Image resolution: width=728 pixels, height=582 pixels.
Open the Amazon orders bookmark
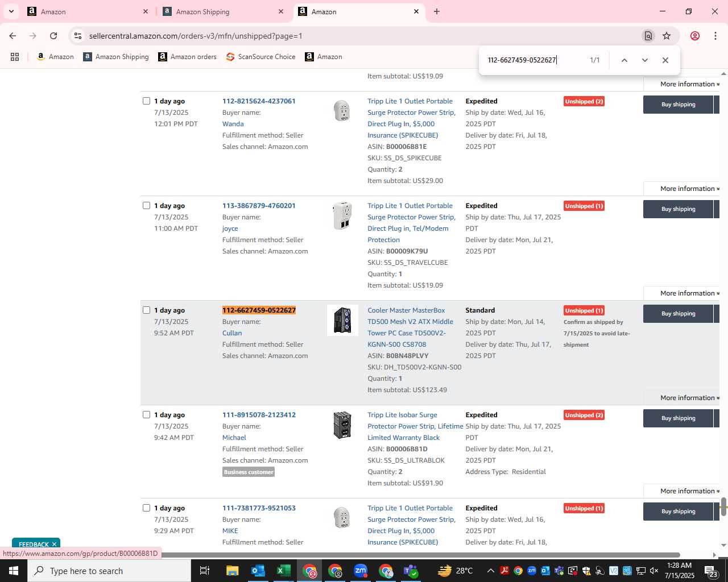tap(187, 57)
